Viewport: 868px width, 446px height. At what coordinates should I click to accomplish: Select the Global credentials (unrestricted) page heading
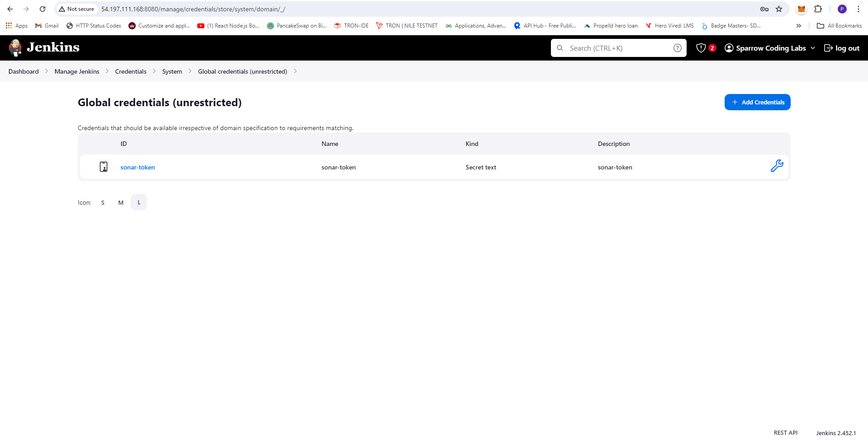tap(160, 103)
